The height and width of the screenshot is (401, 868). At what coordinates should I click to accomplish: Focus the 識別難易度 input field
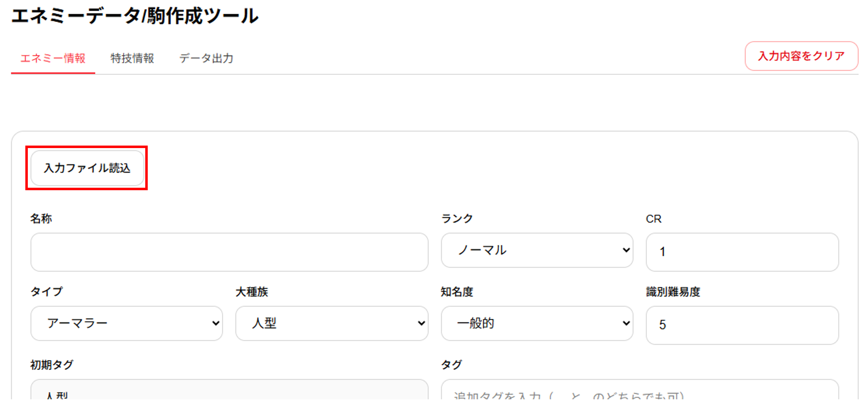(742, 325)
